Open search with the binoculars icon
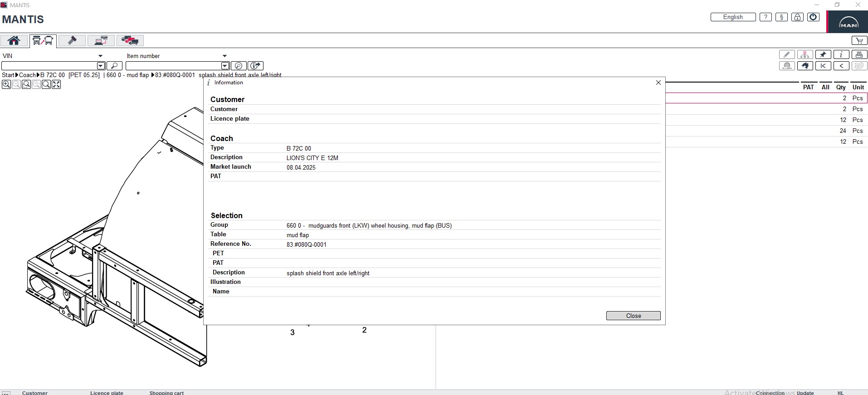 point(805,66)
